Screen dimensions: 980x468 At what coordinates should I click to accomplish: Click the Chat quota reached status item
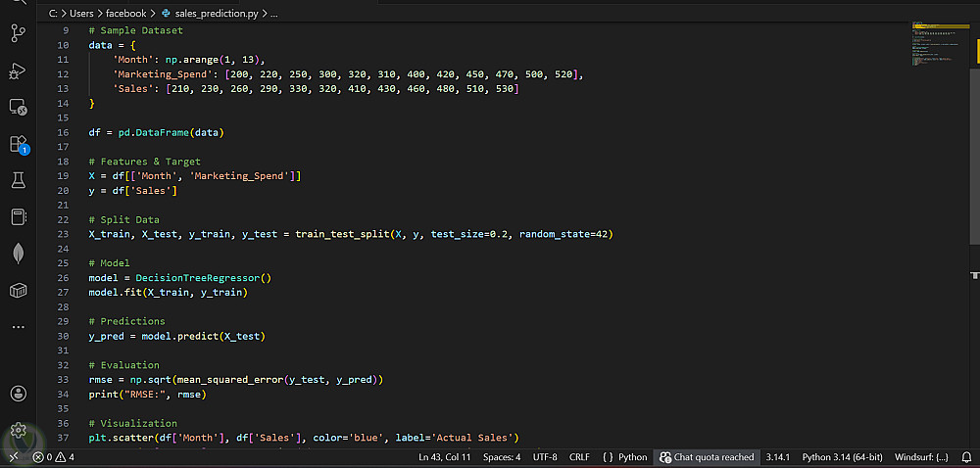[707, 457]
